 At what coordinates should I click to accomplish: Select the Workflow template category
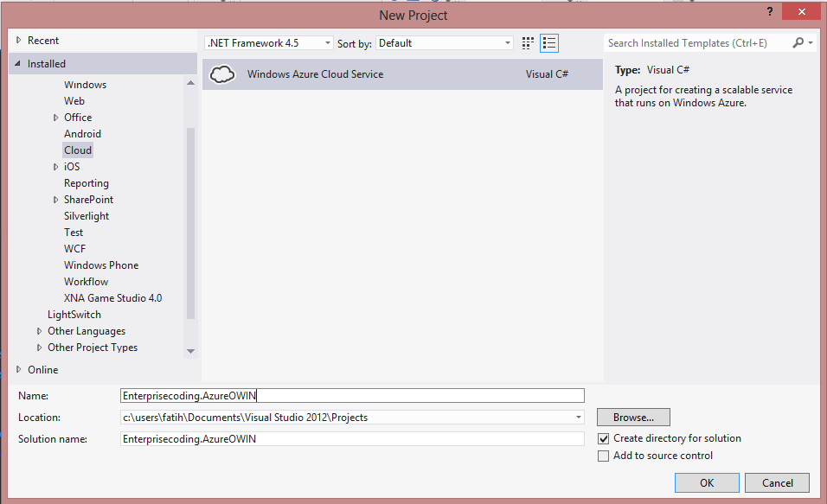[86, 282]
